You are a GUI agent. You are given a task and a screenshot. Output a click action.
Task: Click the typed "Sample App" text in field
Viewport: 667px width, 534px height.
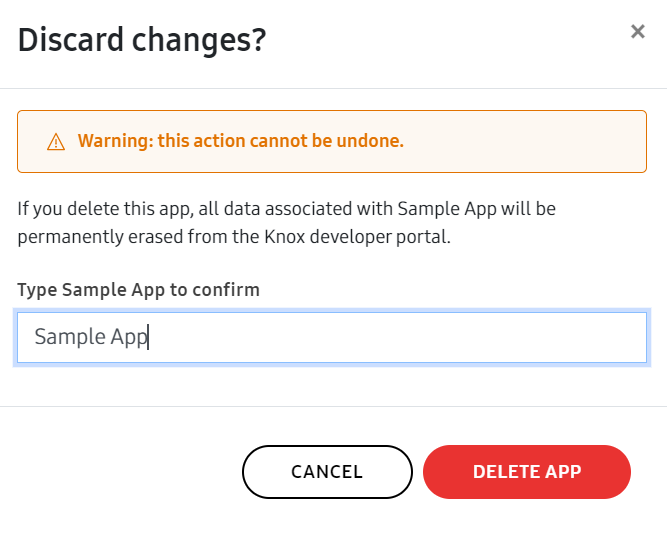click(x=91, y=337)
